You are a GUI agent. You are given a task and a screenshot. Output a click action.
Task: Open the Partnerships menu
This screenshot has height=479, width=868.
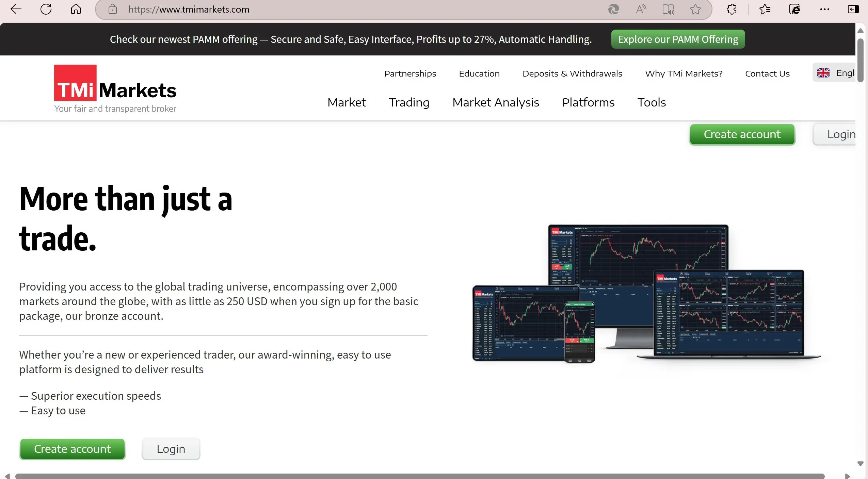pyautogui.click(x=410, y=73)
